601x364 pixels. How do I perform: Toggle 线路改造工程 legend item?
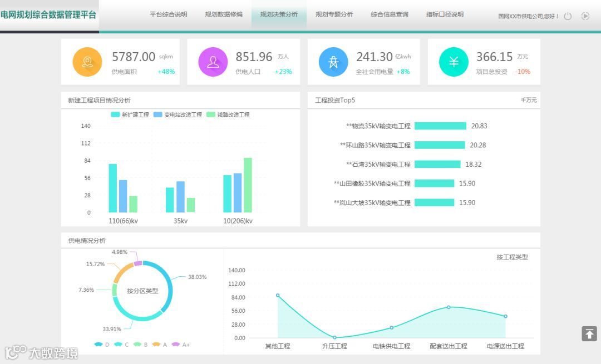click(x=228, y=114)
